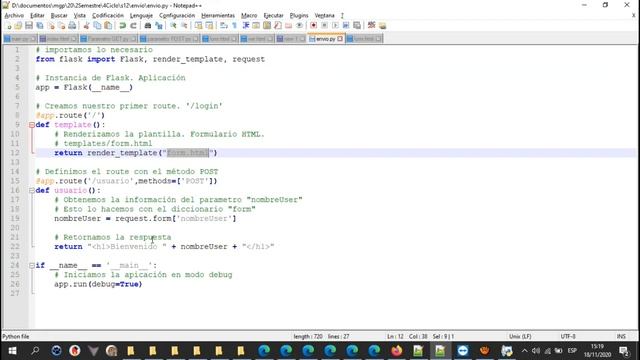The image size is (640, 360).
Task: Open the Editar menu
Action: [x=37, y=16]
